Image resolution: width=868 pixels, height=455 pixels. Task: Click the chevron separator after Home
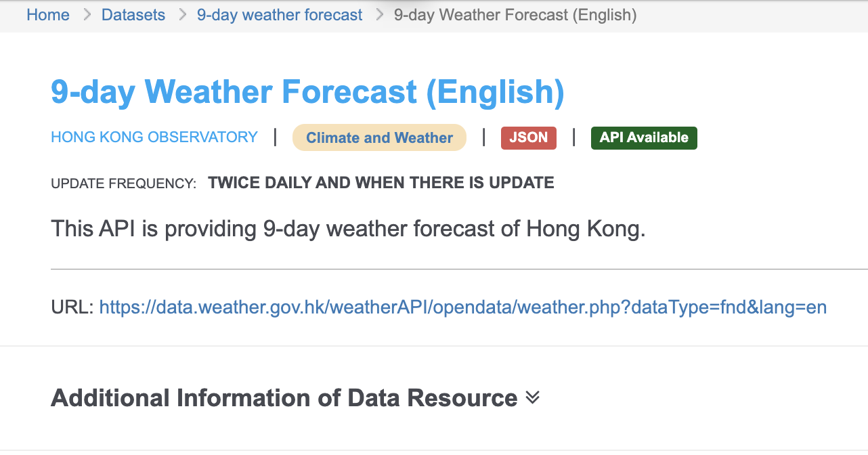click(x=87, y=15)
